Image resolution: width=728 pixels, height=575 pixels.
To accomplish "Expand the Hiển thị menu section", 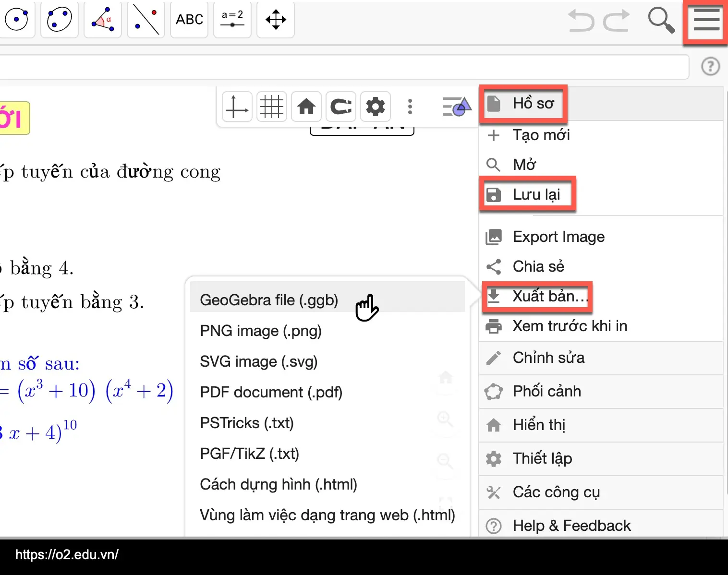I will 601,425.
